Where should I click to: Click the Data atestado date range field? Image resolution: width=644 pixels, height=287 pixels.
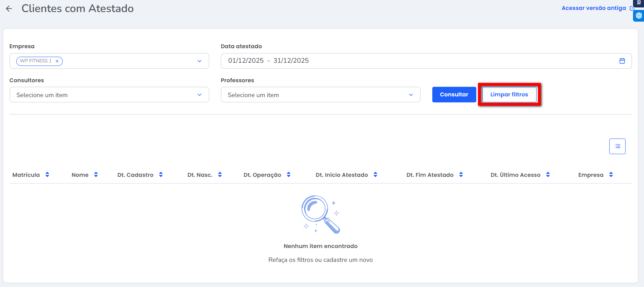point(418,61)
